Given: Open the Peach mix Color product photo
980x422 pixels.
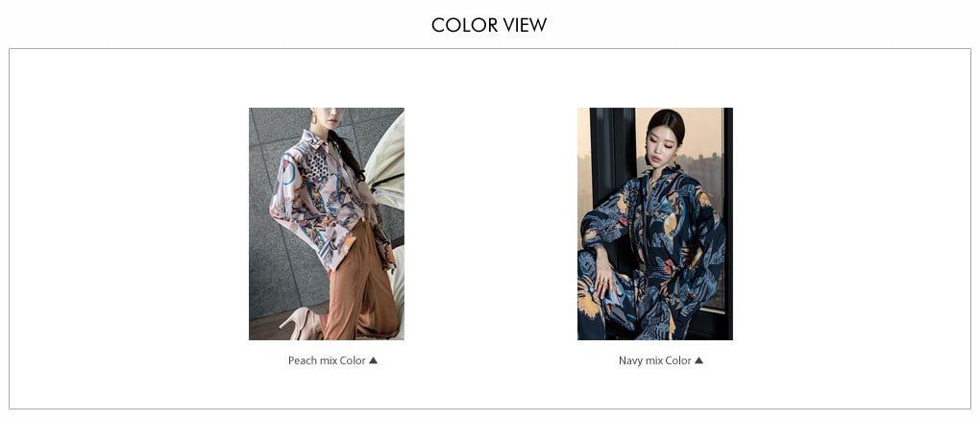Looking at the screenshot, I should (x=327, y=224).
